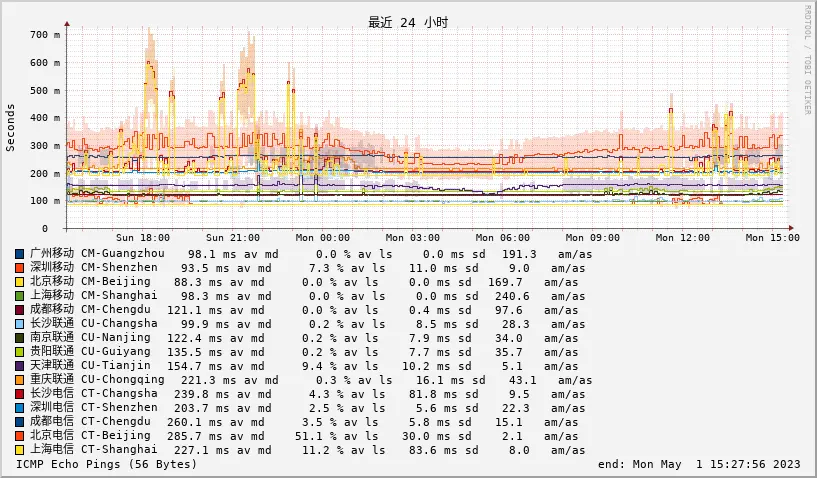Image resolution: width=817 pixels, height=478 pixels.
Task: Click the Sun 18:00 time axis label
Action: (143, 238)
